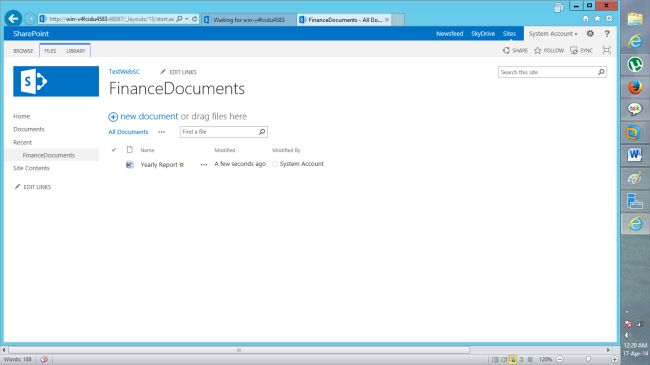Open the Newsfeed link

coord(449,34)
